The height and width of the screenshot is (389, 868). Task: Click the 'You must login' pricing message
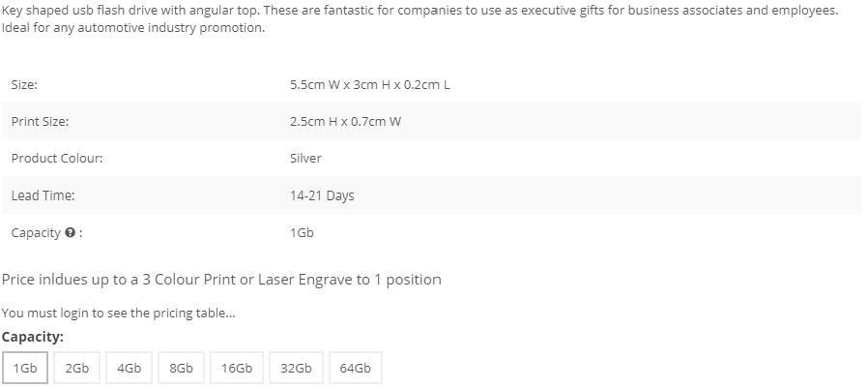(x=119, y=314)
